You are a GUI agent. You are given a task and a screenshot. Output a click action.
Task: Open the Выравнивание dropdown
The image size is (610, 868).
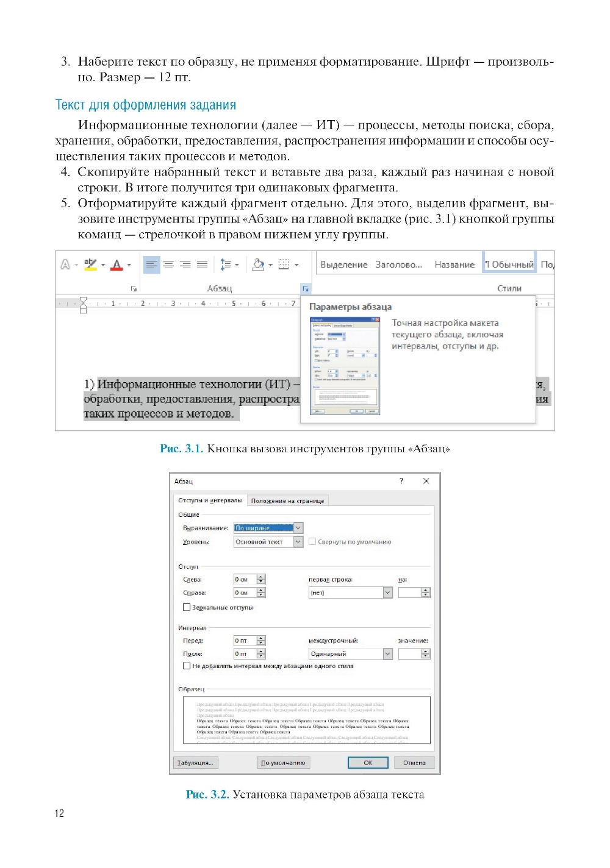coord(298,528)
